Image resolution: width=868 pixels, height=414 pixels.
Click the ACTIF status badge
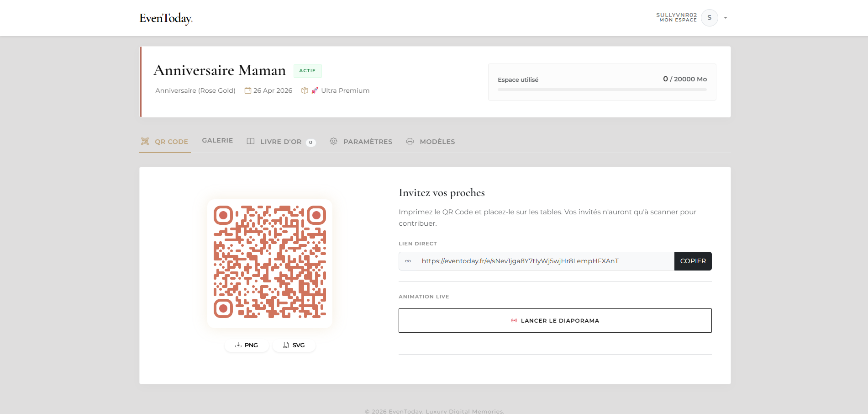pyautogui.click(x=307, y=71)
